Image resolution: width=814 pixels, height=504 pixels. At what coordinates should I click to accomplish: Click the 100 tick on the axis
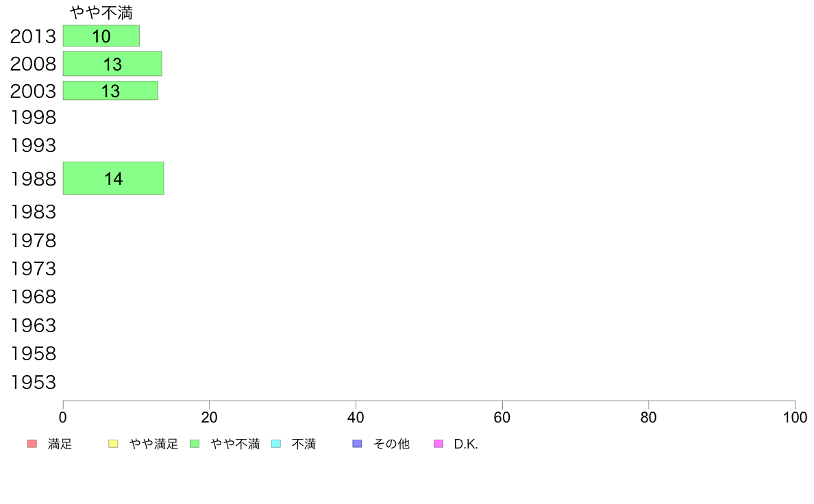(795, 417)
